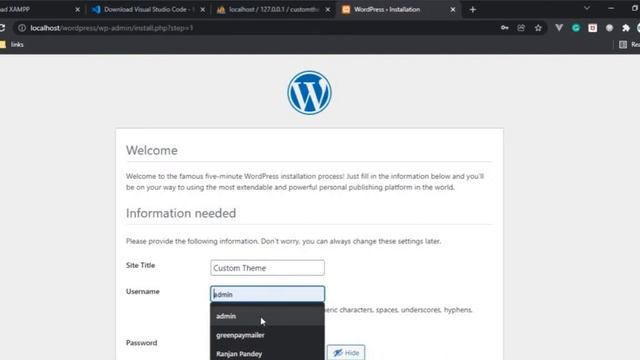Open the V-shaped extension icon
Viewport: 640px width, 360px height.
(x=559, y=28)
